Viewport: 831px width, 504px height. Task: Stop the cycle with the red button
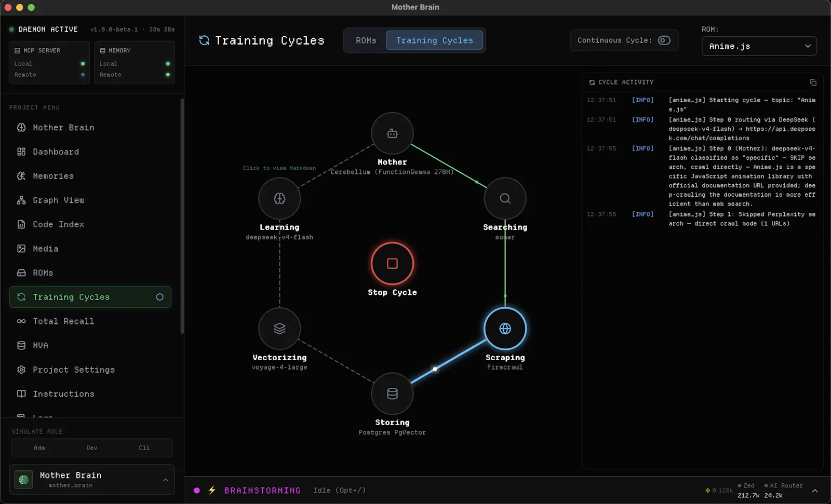click(x=392, y=264)
